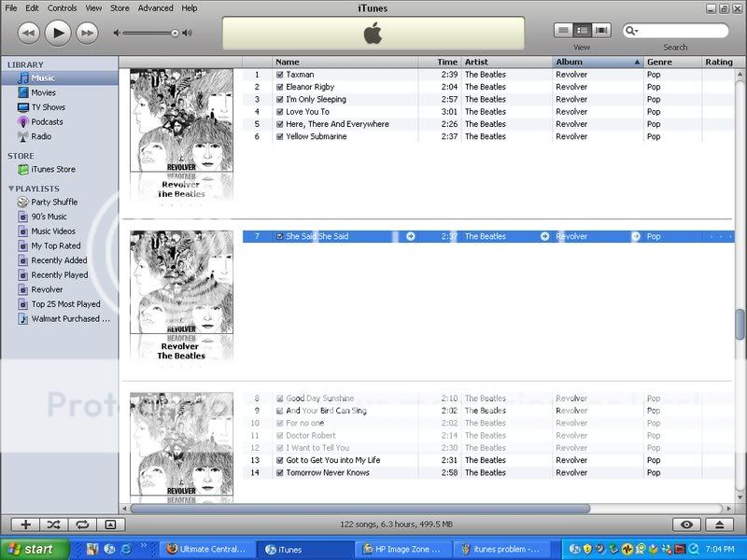
Task: Reverse sort on the Album column header
Action: pos(598,62)
